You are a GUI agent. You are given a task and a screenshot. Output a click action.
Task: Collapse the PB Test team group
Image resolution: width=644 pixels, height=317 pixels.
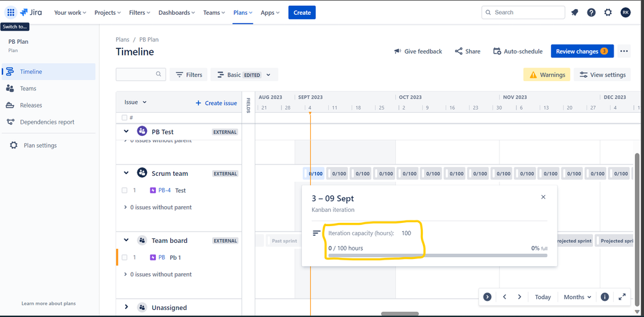tap(126, 131)
